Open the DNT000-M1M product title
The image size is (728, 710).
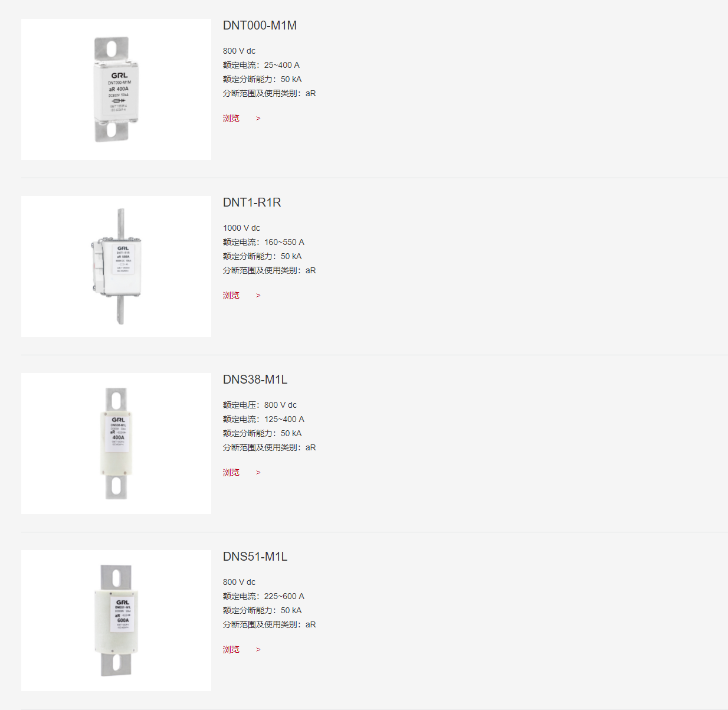(260, 25)
